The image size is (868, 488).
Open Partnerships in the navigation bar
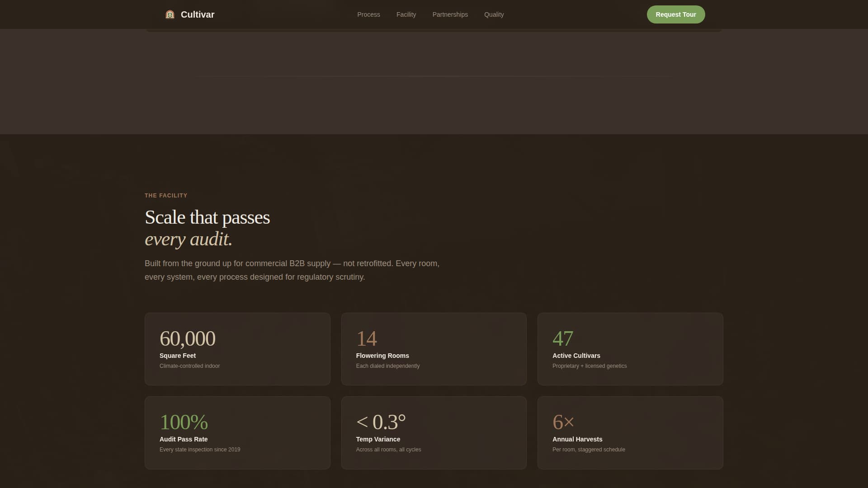click(450, 14)
